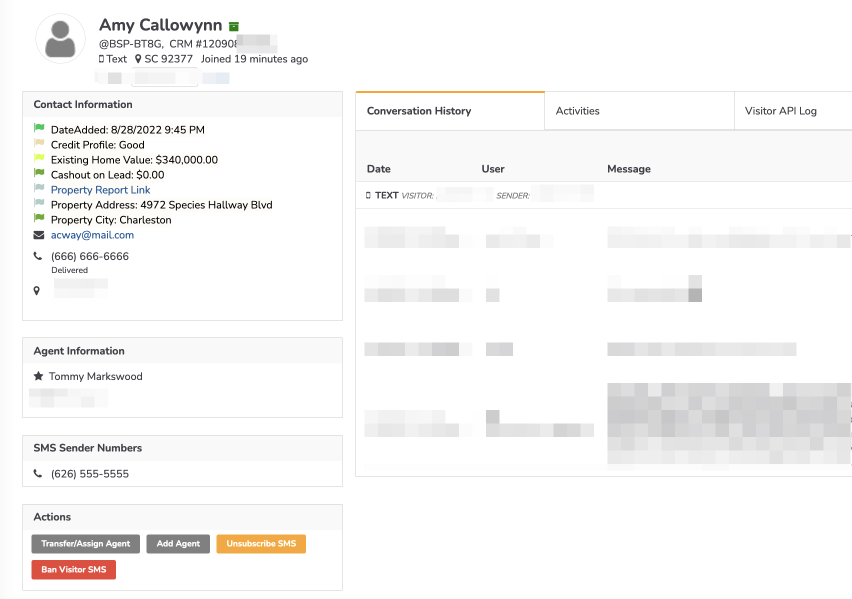Switch to the Conversation History tab
Screen dimensions: 852x599
point(419,111)
